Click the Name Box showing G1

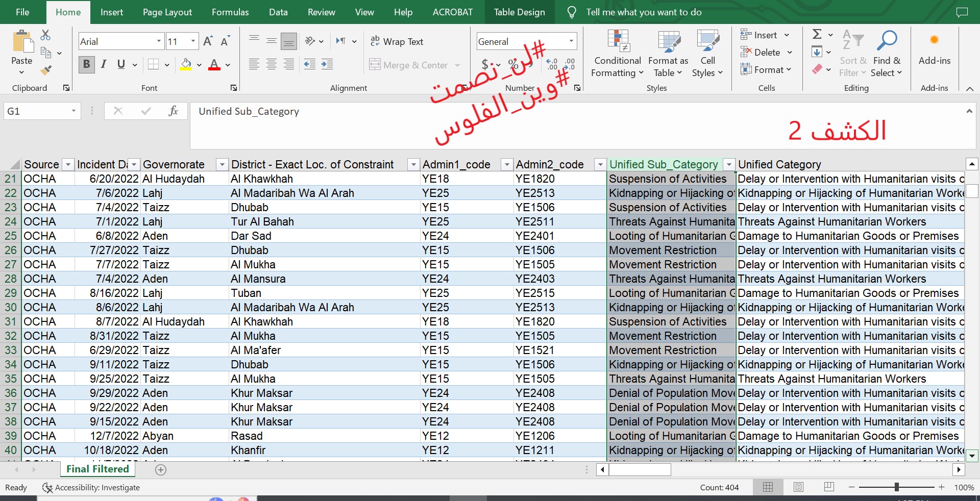tap(36, 111)
